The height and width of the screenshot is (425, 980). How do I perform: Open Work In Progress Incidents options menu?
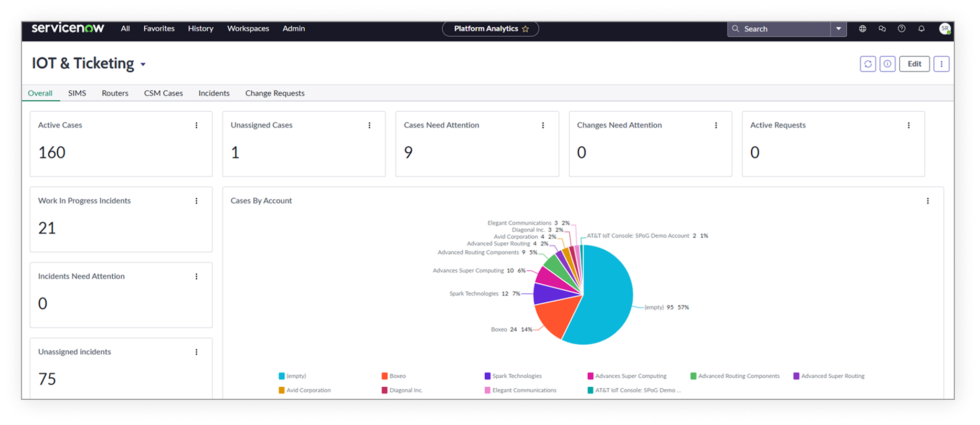pyautogui.click(x=196, y=201)
